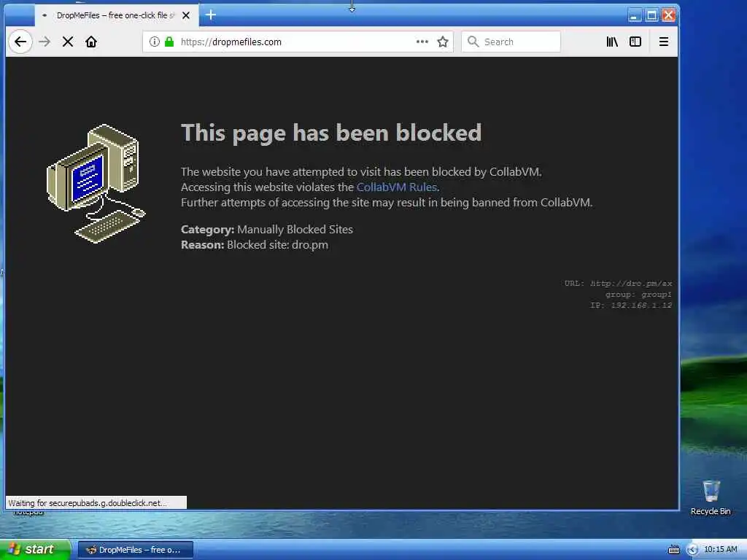
Task: Open the browser home page
Action: pyautogui.click(x=91, y=42)
